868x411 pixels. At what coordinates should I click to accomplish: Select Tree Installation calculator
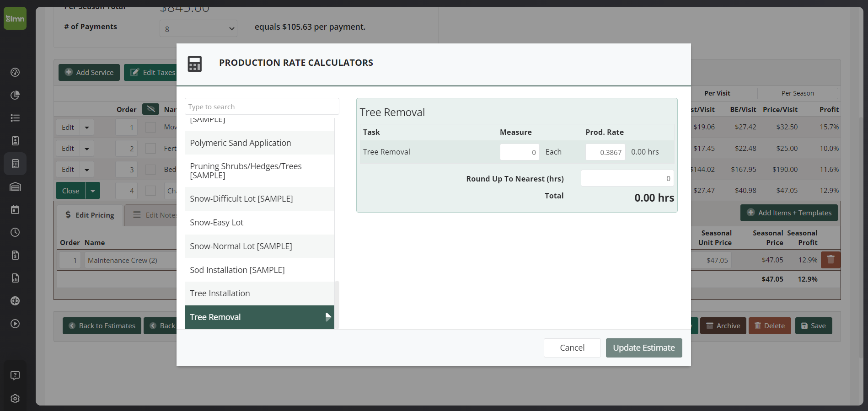click(x=260, y=293)
